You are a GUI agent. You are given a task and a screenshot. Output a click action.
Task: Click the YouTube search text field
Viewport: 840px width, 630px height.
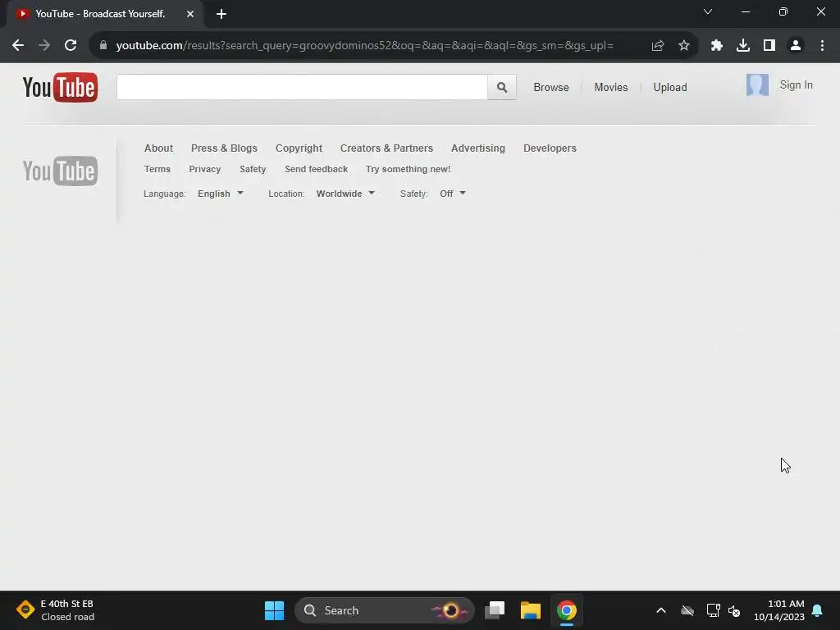302,87
